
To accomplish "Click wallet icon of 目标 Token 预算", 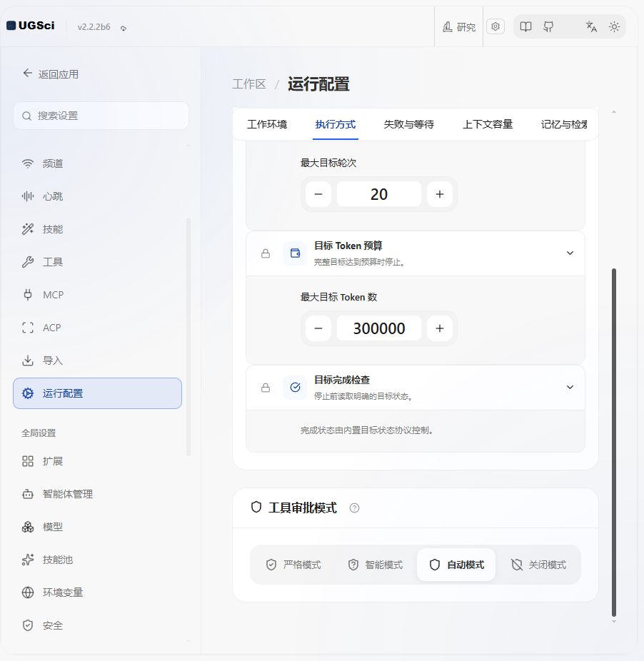I will (295, 253).
